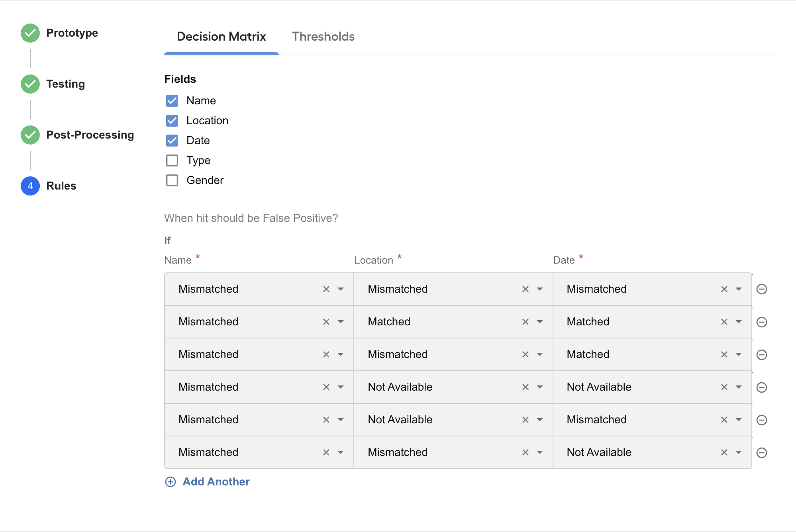Clear Not Available Date in fourth row
The image size is (796, 532).
724,387
